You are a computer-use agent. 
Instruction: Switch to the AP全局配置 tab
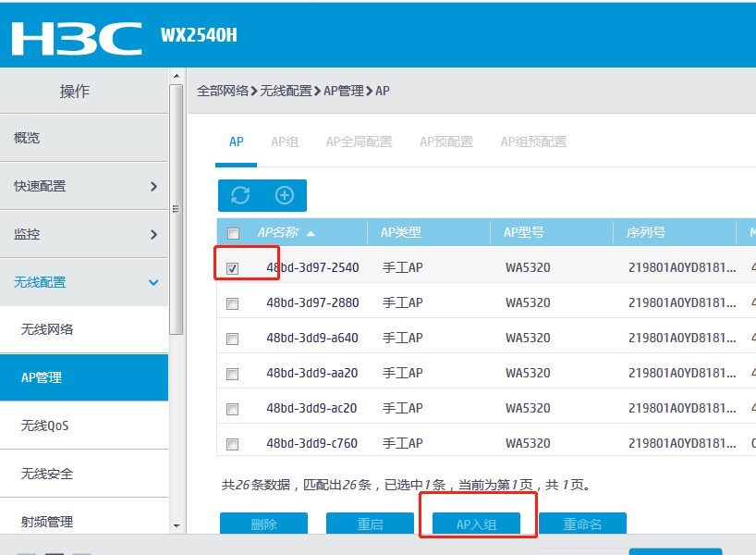[x=360, y=142]
